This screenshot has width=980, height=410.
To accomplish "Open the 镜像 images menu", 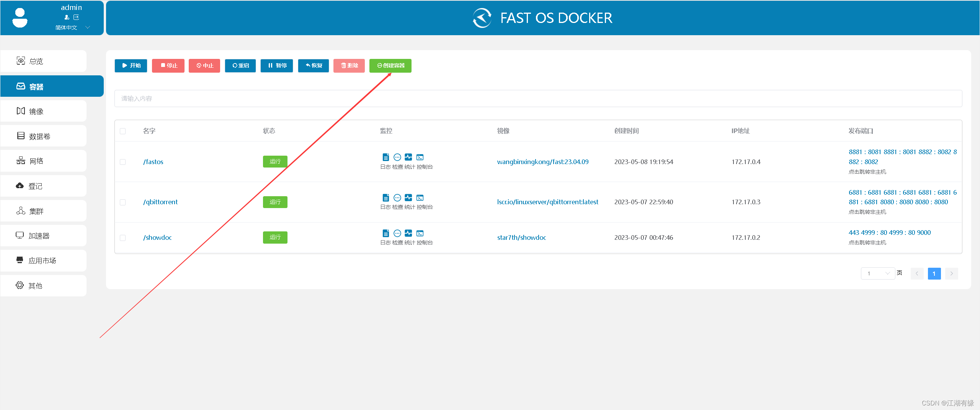I will pyautogui.click(x=43, y=111).
